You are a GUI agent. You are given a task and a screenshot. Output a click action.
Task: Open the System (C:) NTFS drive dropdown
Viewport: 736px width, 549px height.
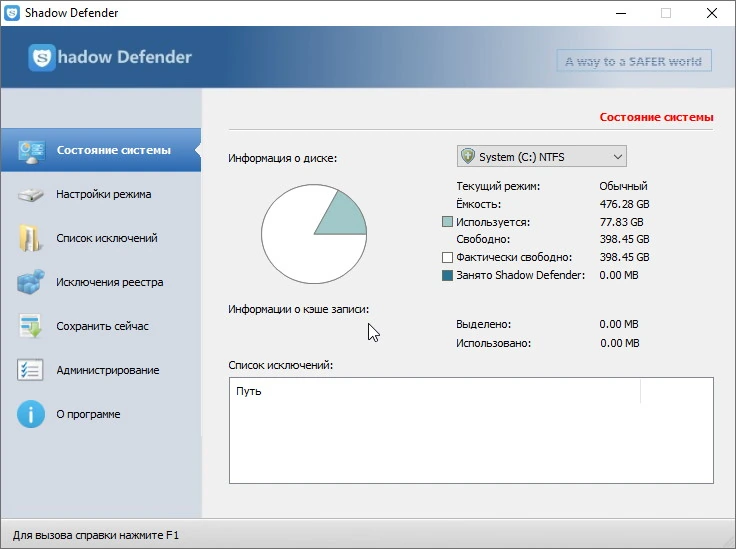[x=542, y=156]
